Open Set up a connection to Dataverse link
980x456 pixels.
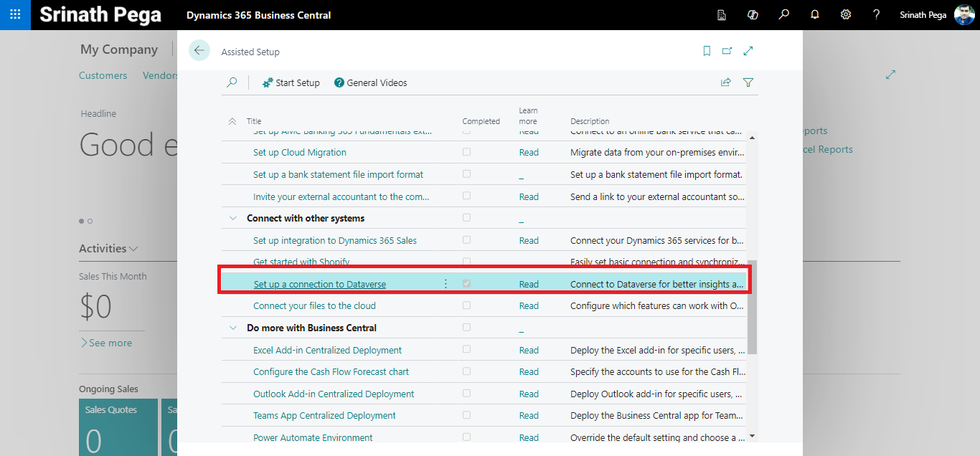click(319, 285)
